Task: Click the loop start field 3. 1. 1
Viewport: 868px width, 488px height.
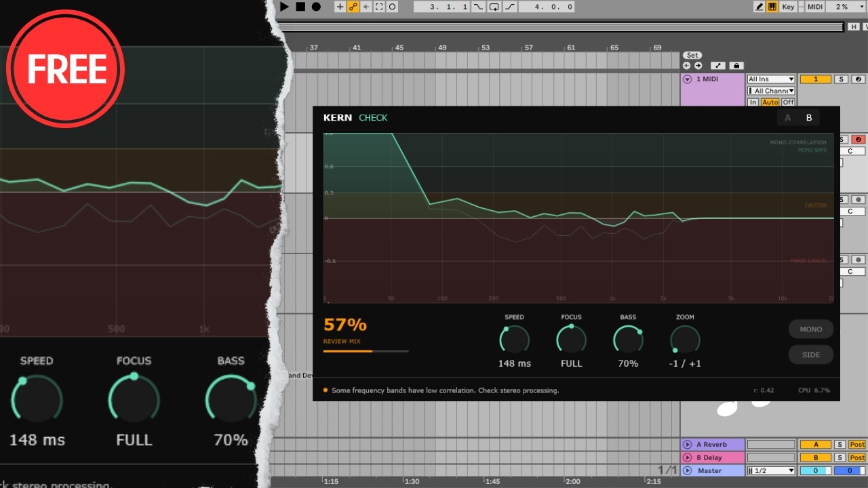Action: click(x=442, y=7)
